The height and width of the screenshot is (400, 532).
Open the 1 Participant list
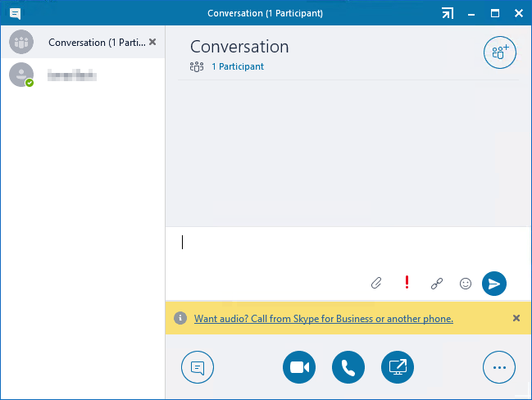pyautogui.click(x=237, y=66)
